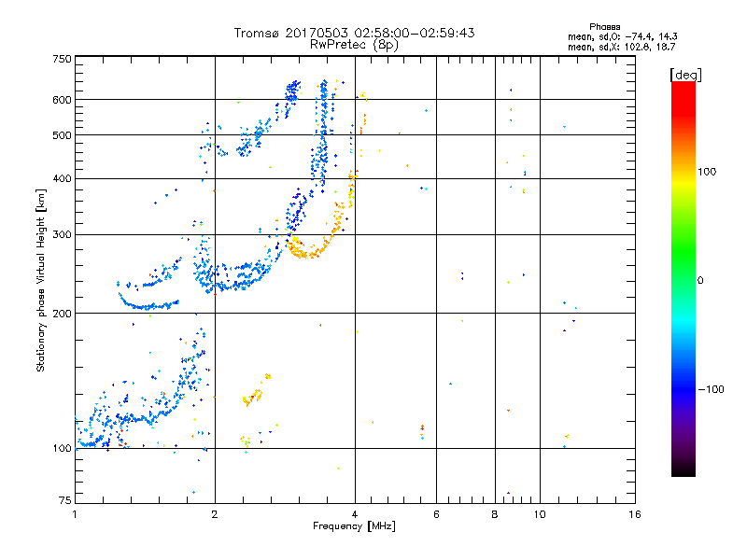
Task: Click the black bottom of the phase colorbar
Action: click(x=684, y=469)
